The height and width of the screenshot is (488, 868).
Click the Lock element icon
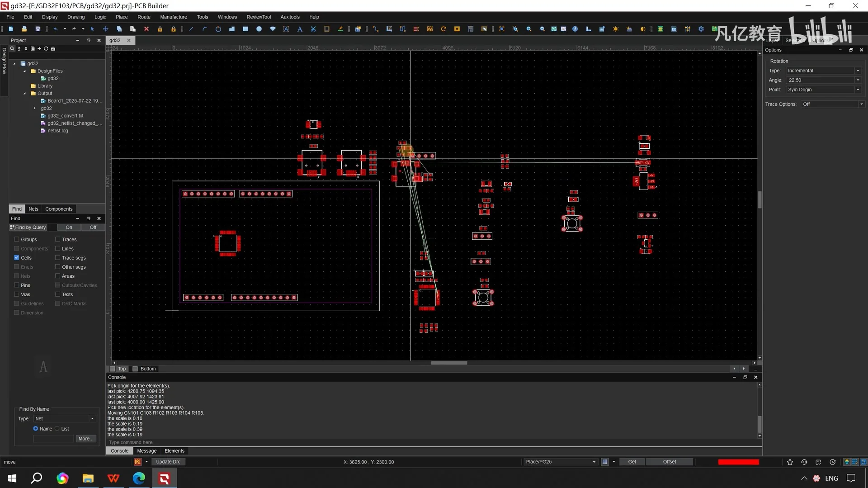(x=160, y=29)
